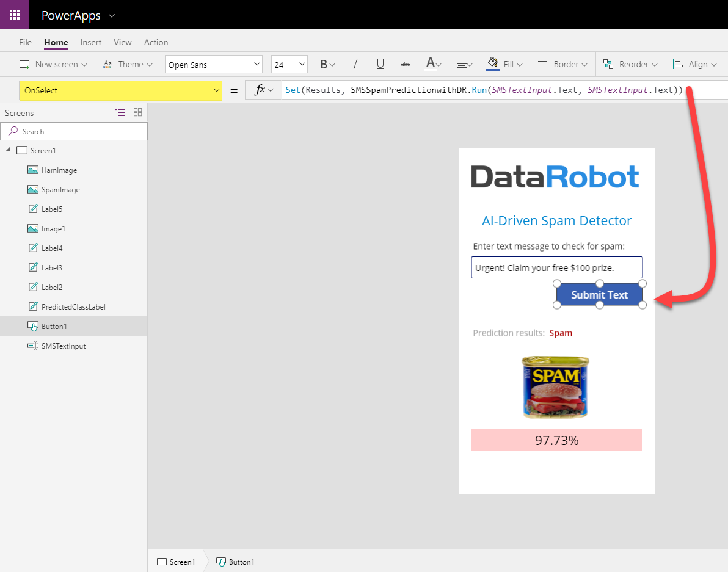Open the PowerApps header dropdown
The height and width of the screenshot is (572, 728).
111,15
